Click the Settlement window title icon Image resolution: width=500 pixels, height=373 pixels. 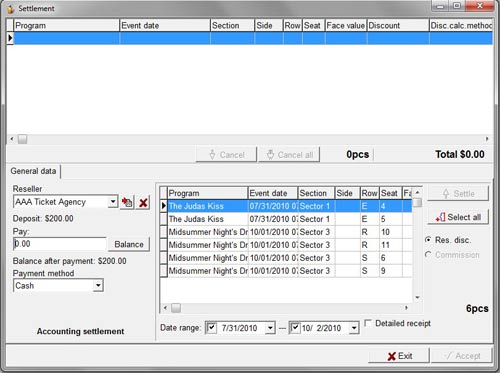[11, 9]
